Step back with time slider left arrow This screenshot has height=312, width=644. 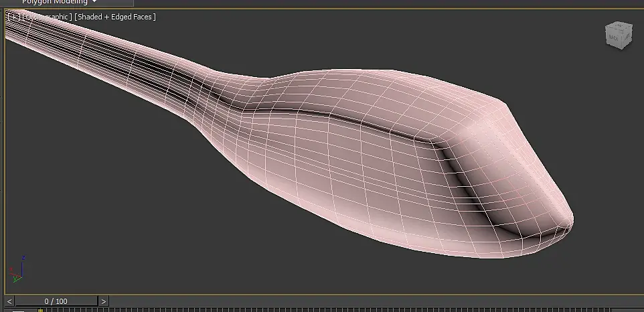pos(9,301)
